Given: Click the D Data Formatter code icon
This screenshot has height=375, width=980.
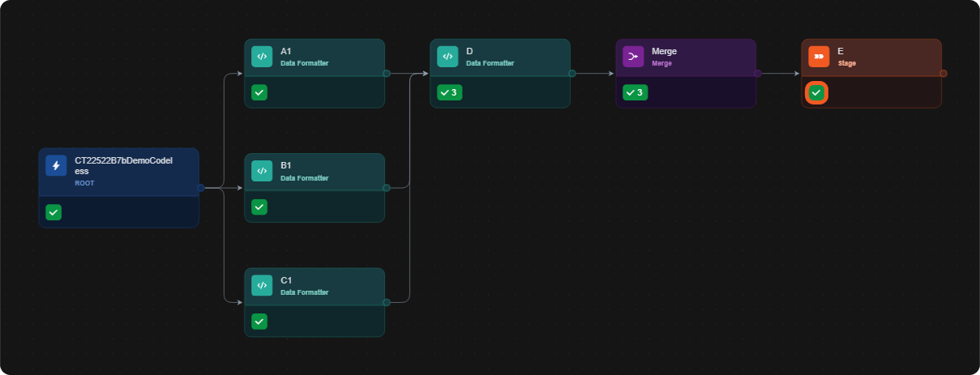Looking at the screenshot, I should pos(447,57).
